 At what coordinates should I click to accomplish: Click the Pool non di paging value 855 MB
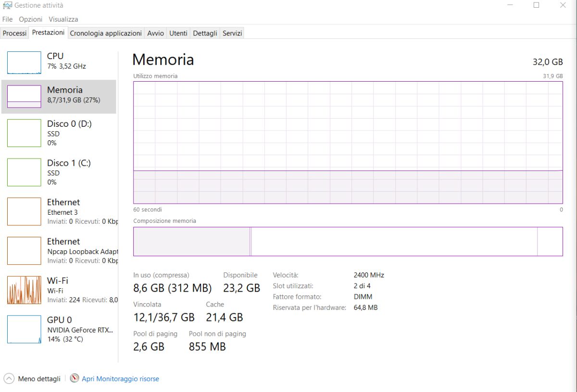[207, 347]
